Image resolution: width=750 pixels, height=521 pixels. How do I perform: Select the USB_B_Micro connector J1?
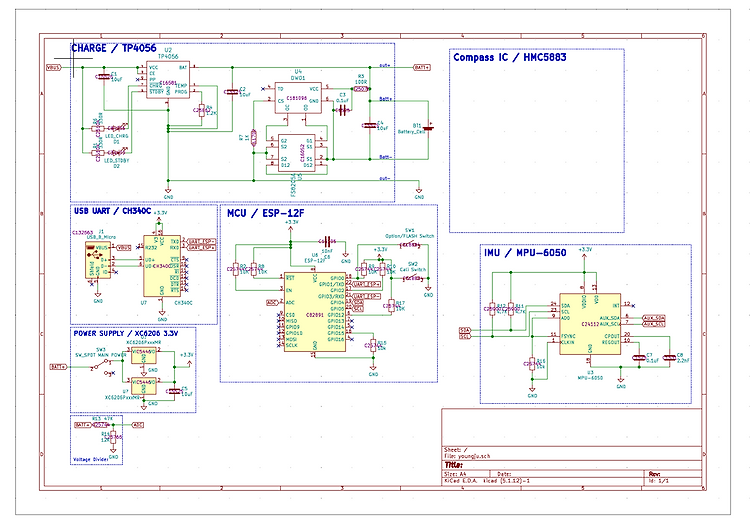(x=98, y=260)
